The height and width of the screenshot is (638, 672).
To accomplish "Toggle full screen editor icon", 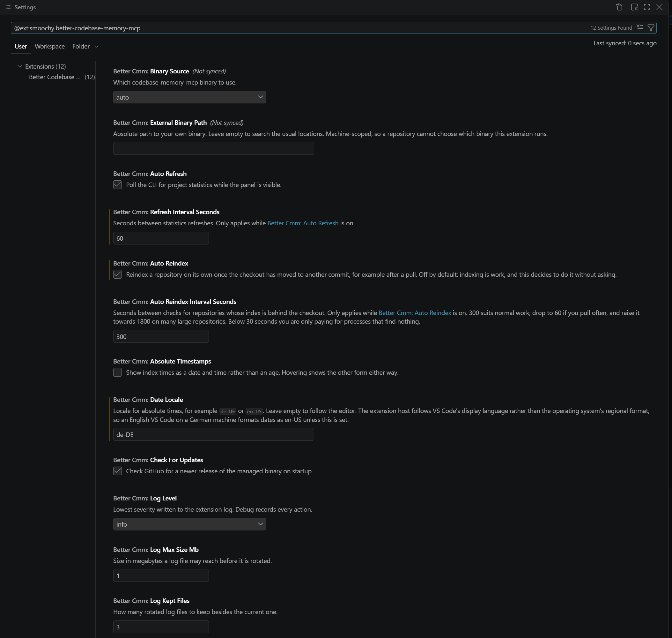I will click(x=647, y=7).
